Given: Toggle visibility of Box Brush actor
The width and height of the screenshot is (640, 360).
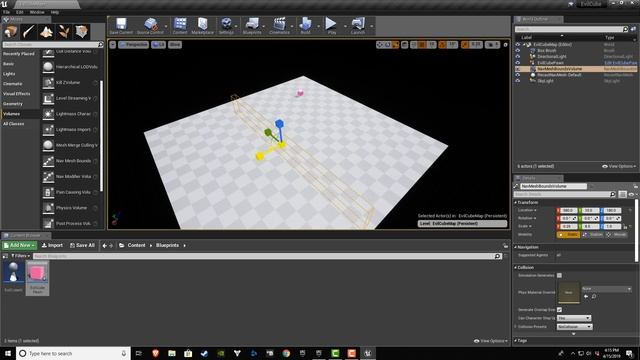Looking at the screenshot, I should pyautogui.click(x=518, y=51).
